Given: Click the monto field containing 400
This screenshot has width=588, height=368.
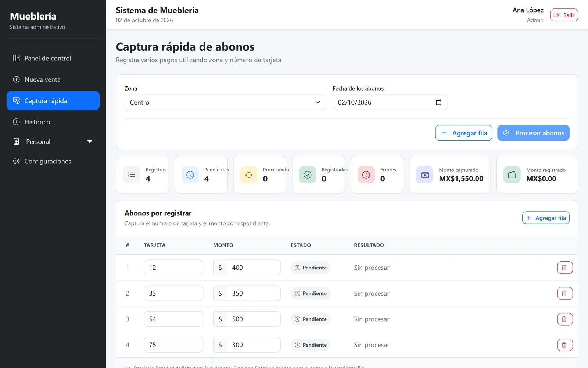Looking at the screenshot, I should click(254, 268).
